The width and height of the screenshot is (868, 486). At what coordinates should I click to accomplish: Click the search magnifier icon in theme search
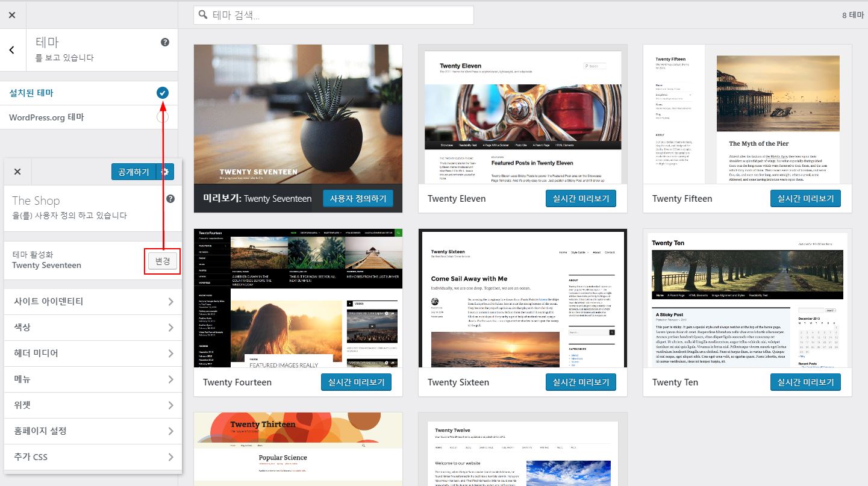point(203,15)
